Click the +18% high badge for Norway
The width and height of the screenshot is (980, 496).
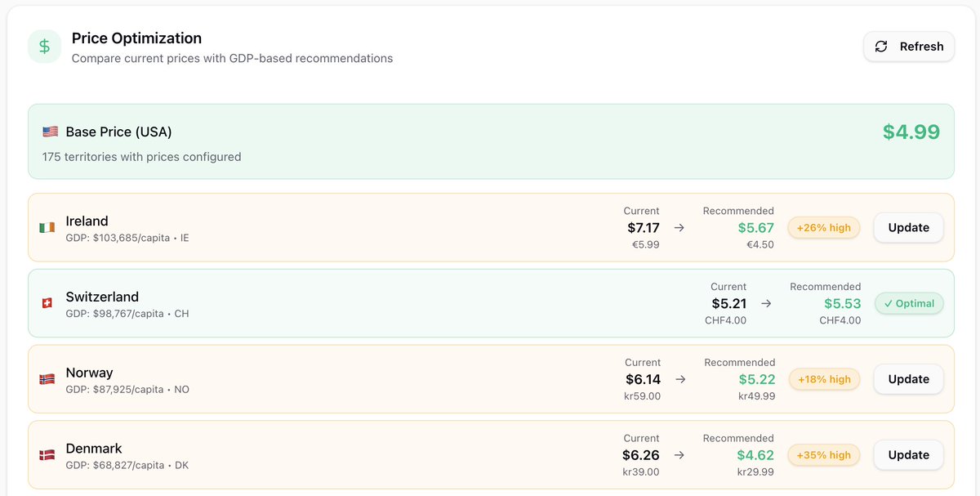click(x=823, y=379)
